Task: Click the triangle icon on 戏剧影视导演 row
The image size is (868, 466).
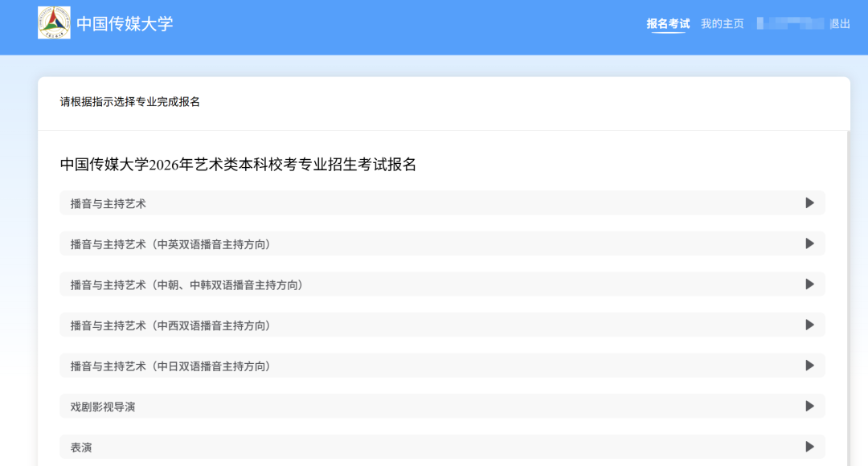Action: pos(809,407)
